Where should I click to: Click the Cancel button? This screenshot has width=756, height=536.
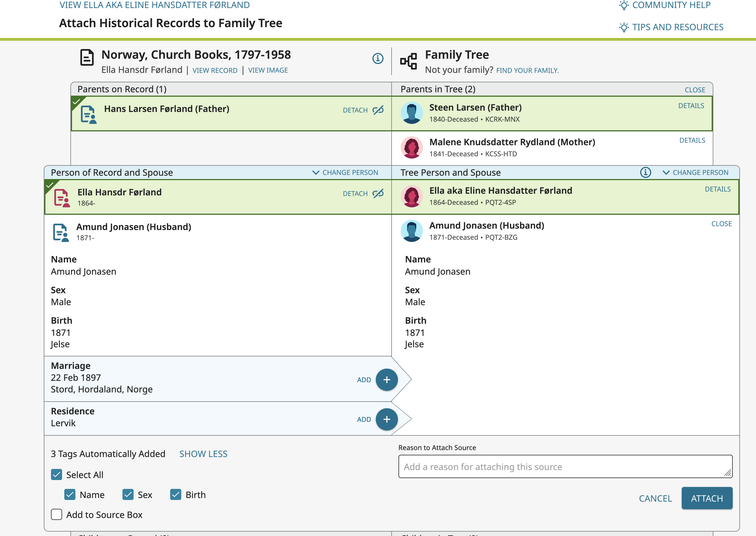(x=655, y=498)
